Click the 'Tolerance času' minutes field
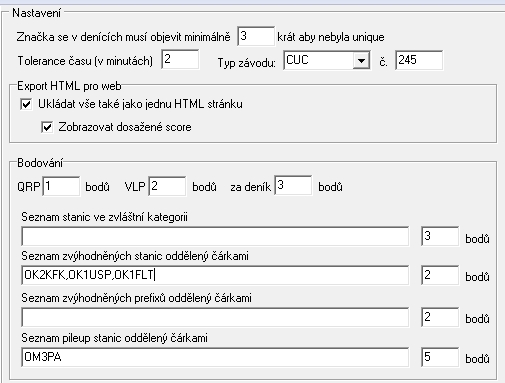505x383 pixels. (x=180, y=59)
